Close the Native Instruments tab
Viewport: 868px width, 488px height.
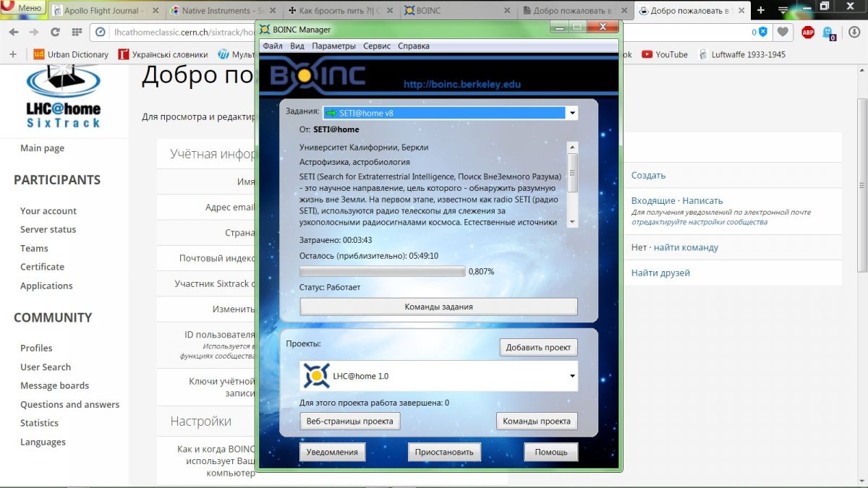tap(274, 11)
